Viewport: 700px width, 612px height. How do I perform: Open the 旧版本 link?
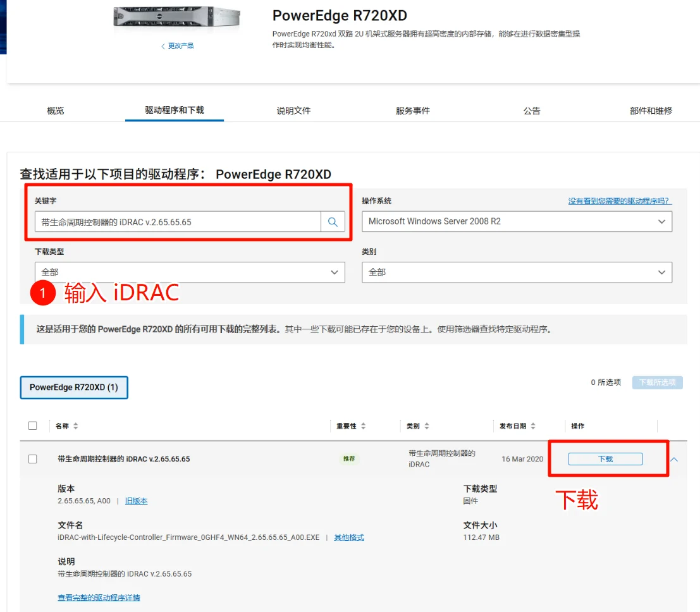point(136,501)
